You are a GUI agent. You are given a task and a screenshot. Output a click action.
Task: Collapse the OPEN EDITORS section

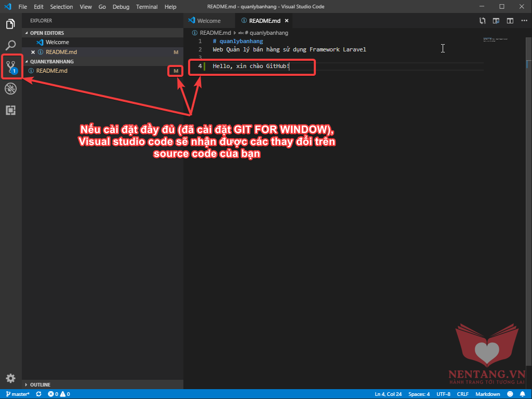(x=47, y=33)
